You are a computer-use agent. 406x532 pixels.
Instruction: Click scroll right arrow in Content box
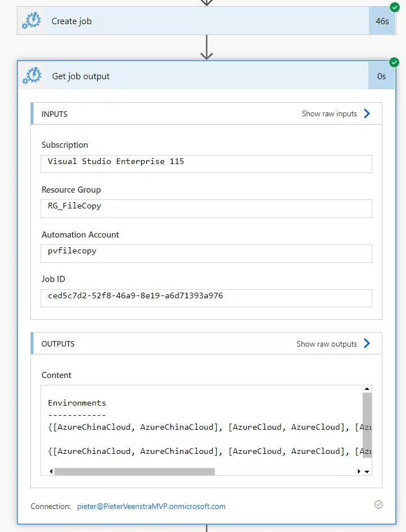[359, 471]
